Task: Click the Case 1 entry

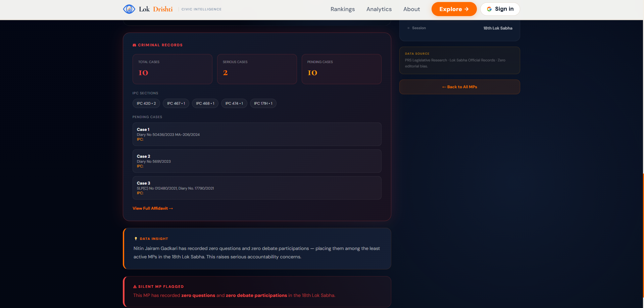Action: [257, 134]
